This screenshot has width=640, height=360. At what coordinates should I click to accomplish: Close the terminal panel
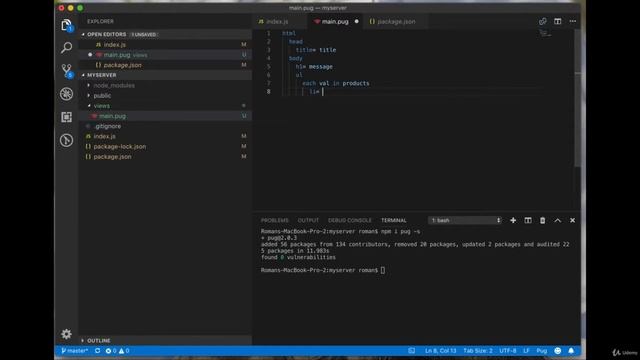tap(573, 220)
